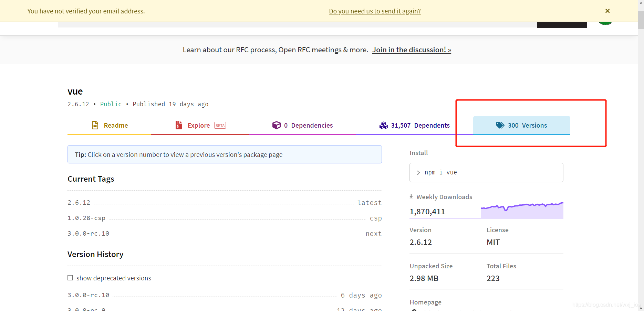Open 3.0.0-rc.10 in Current Tags
This screenshot has width=644, height=311.
coord(88,234)
